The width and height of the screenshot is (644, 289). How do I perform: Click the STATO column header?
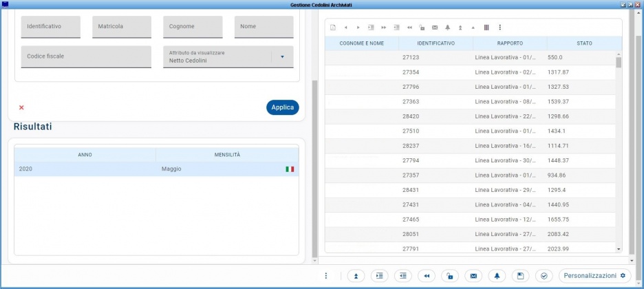click(x=584, y=43)
